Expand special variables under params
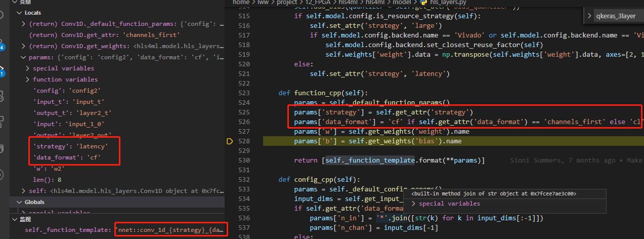 click(x=28, y=68)
